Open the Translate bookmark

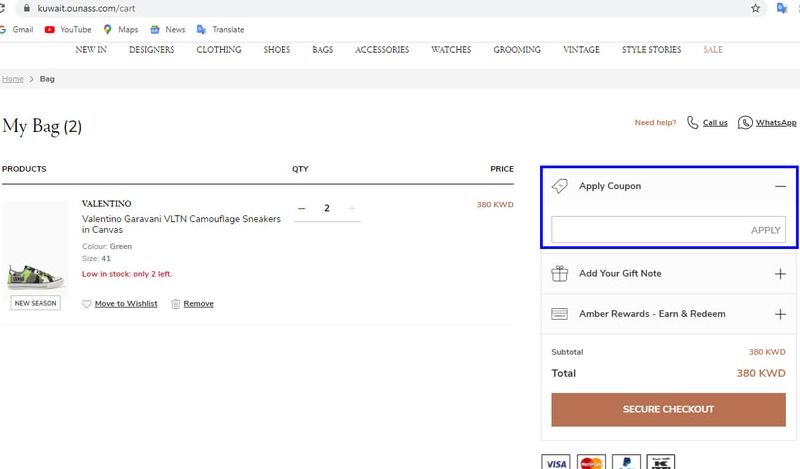220,30
